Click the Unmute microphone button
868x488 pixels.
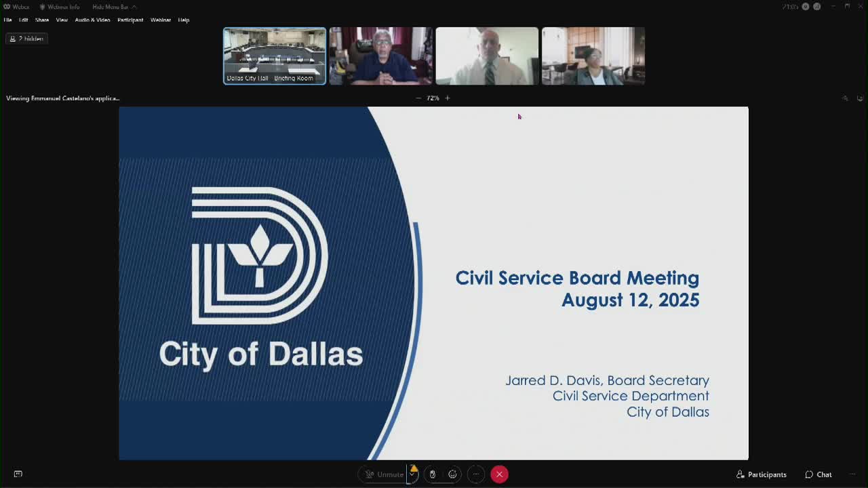384,474
